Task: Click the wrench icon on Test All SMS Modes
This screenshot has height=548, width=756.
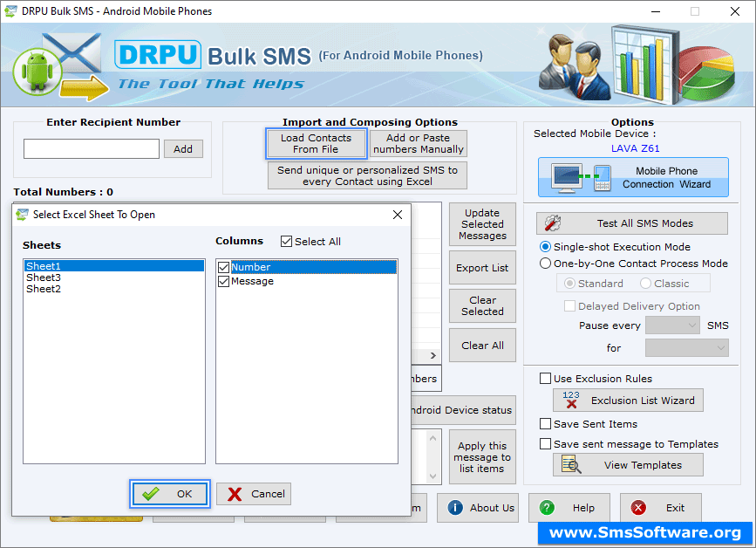Action: point(553,223)
